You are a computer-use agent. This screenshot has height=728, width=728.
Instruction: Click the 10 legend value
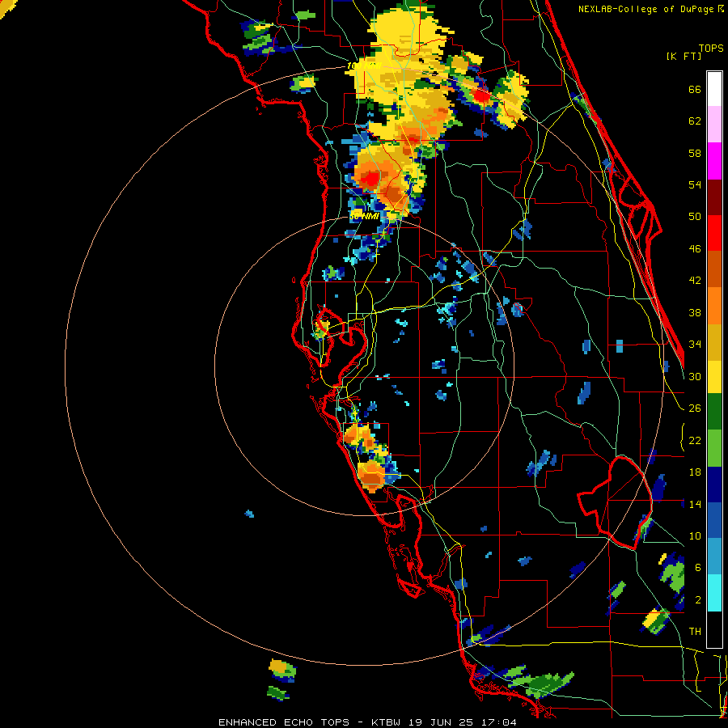(695, 536)
